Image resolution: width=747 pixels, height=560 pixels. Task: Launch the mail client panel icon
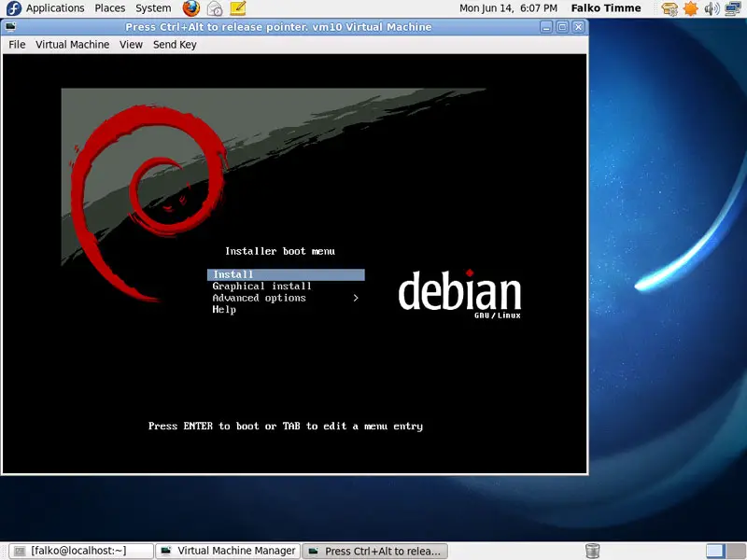(215, 8)
